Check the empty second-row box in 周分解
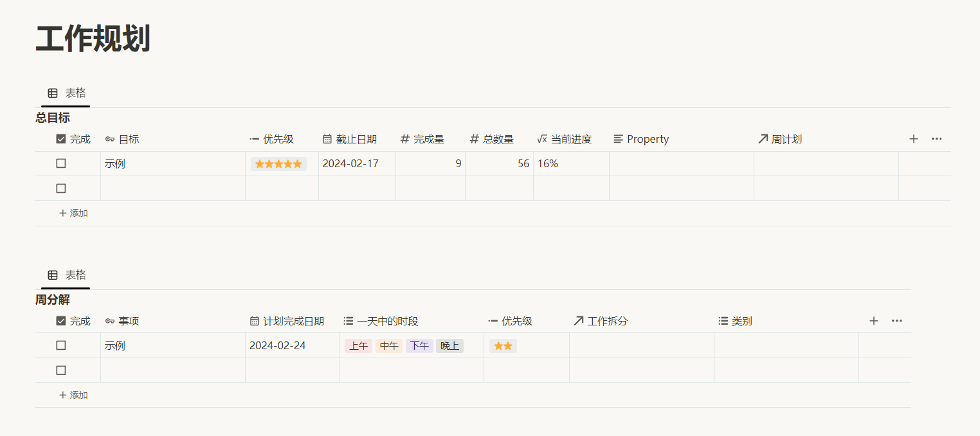 click(x=61, y=370)
